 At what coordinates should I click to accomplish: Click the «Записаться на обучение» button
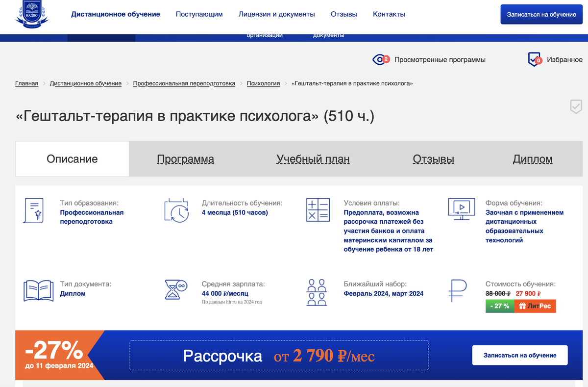[541, 14]
